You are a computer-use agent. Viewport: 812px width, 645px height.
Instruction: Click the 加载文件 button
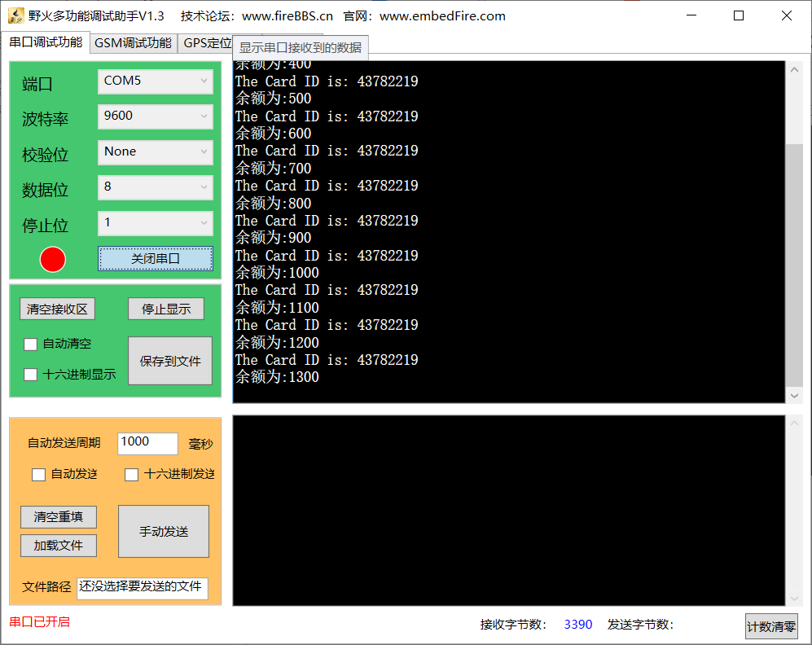59,545
